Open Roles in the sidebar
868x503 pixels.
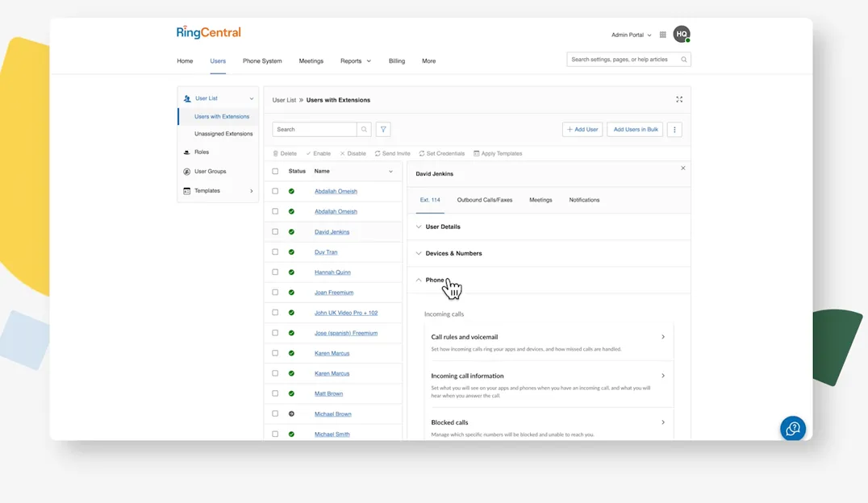click(x=201, y=152)
